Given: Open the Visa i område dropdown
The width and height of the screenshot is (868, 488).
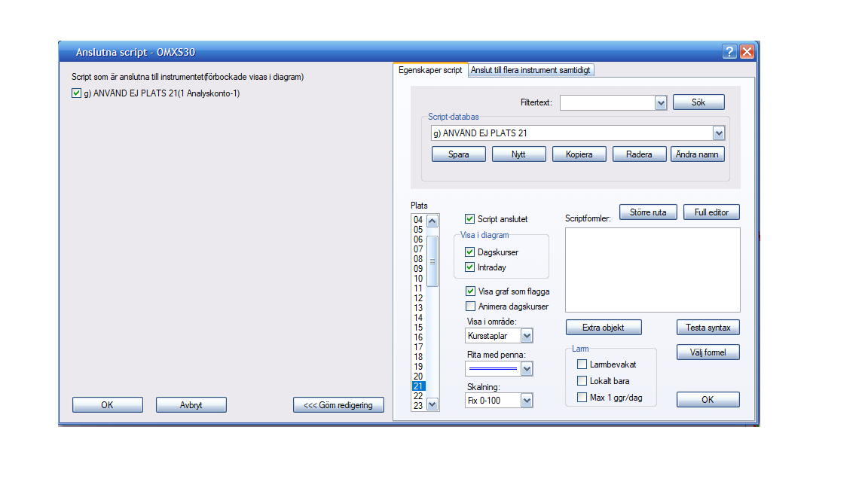Looking at the screenshot, I should 527,336.
